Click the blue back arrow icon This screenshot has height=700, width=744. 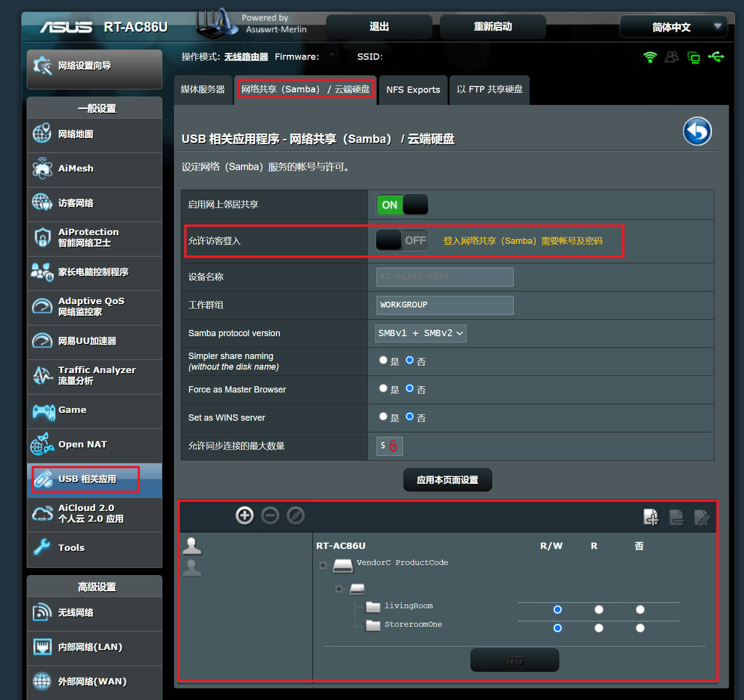click(x=697, y=132)
